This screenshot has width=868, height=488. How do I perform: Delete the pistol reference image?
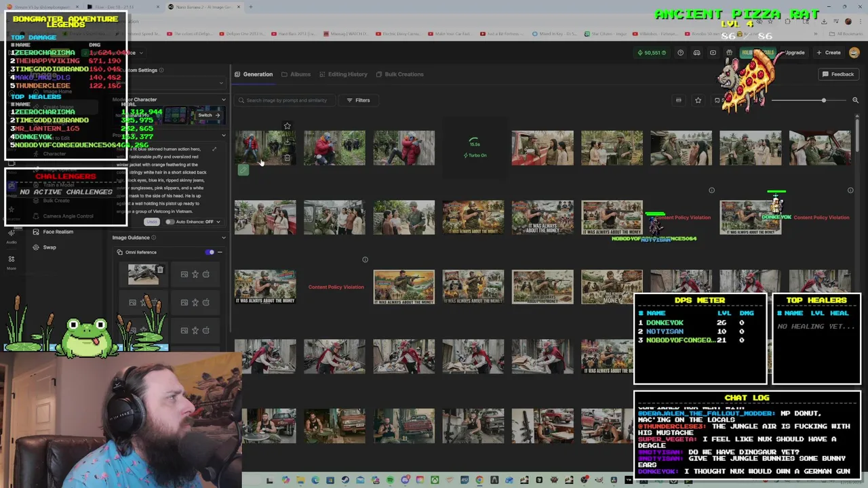(x=160, y=270)
